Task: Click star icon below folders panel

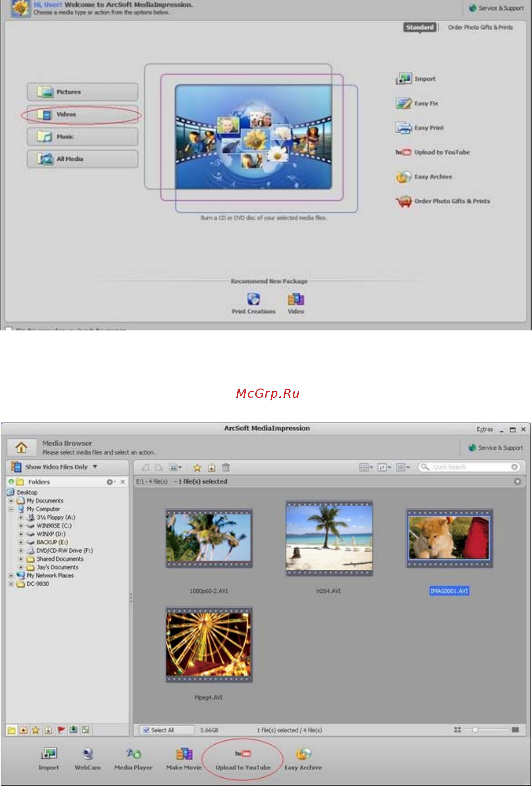Action: click(36, 730)
